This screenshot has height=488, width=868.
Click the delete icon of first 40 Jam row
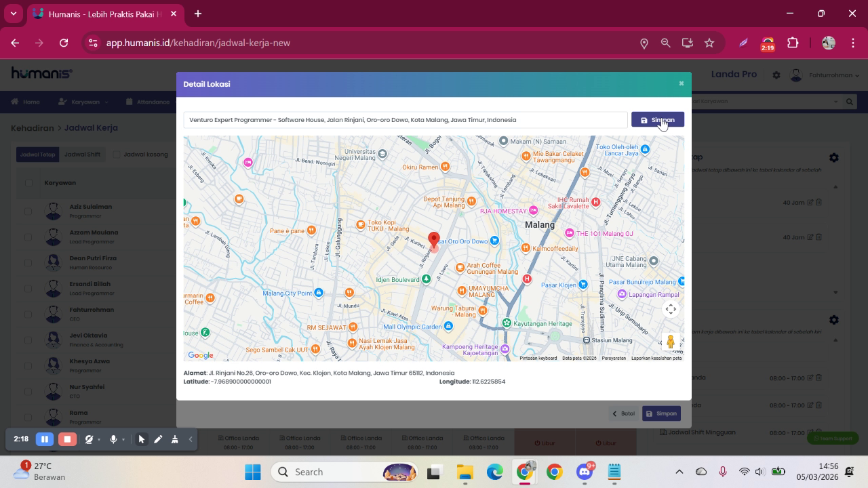coord(818,202)
